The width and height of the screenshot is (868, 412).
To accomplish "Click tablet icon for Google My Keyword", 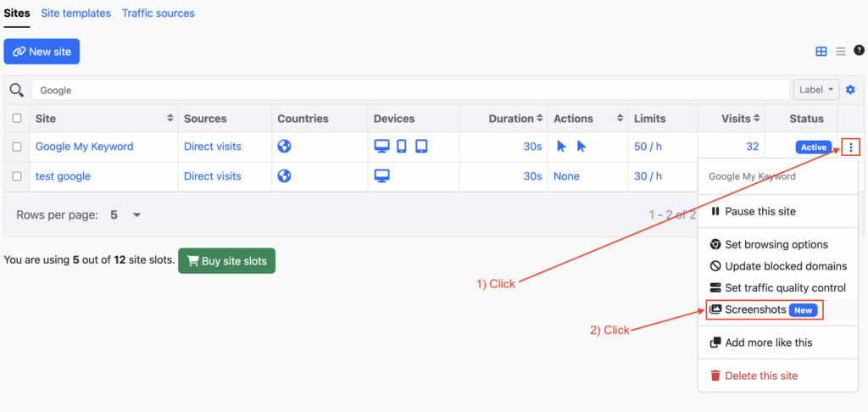I will [x=421, y=146].
